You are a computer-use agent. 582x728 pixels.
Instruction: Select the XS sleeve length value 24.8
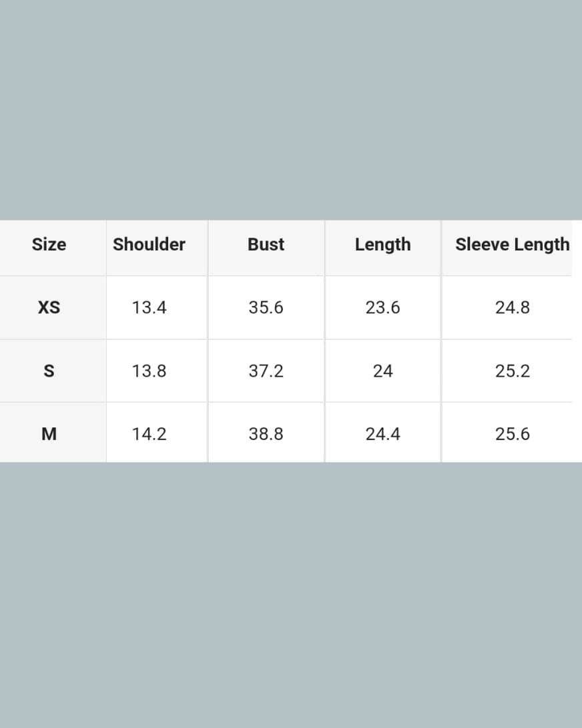(x=512, y=307)
